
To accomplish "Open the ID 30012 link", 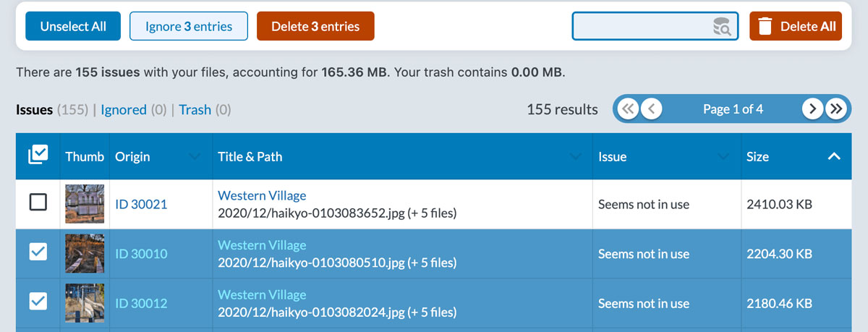I will click(141, 302).
